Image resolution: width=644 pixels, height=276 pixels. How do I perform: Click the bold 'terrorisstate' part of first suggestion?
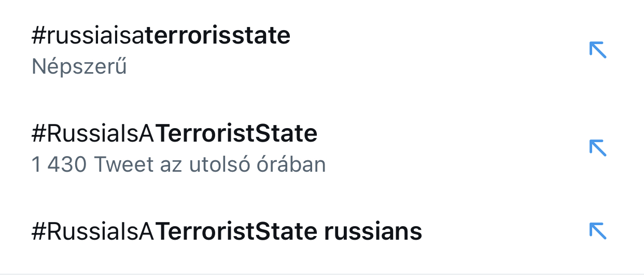[x=218, y=35]
